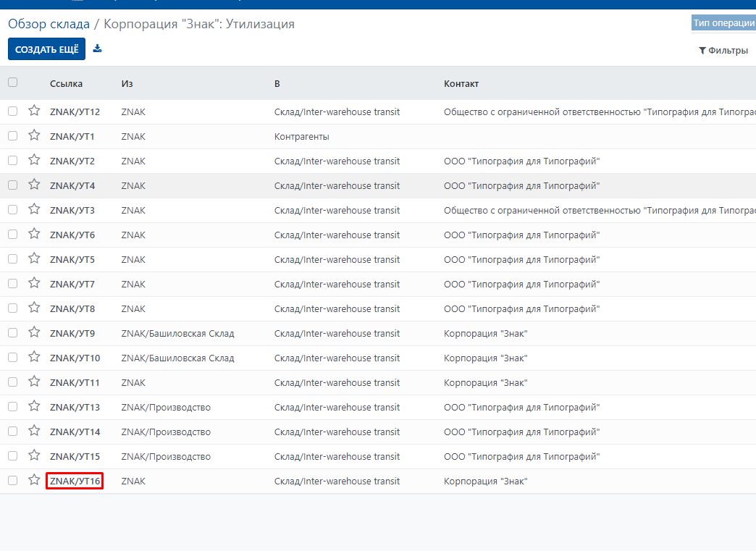This screenshot has height=551, width=756.
Task: Check the box for ZNAK/УТ8
Action: tap(12, 308)
